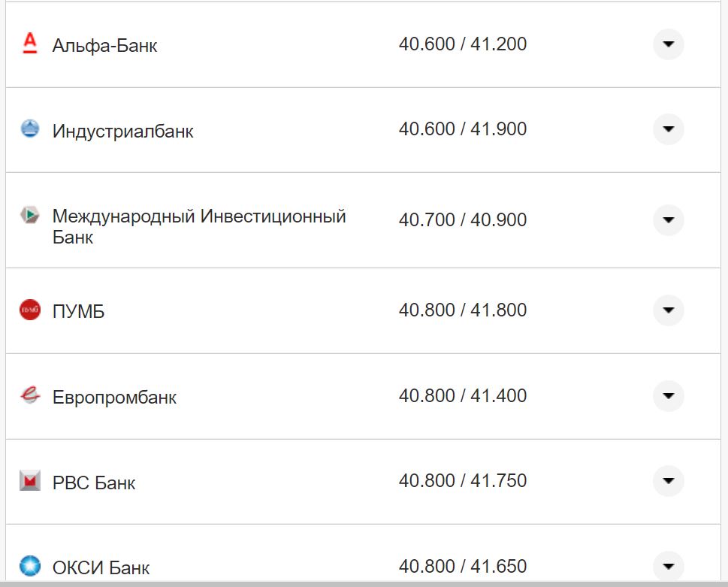The image size is (728, 587).
Task: Expand the РВС Банк rate details
Action: tap(667, 482)
